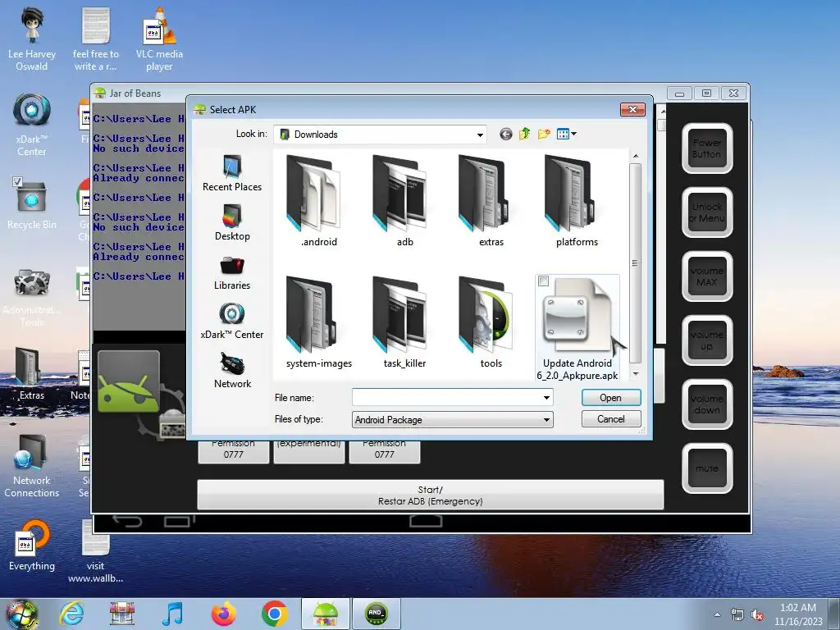Create a new folder
840x630 pixels.
[x=544, y=134]
